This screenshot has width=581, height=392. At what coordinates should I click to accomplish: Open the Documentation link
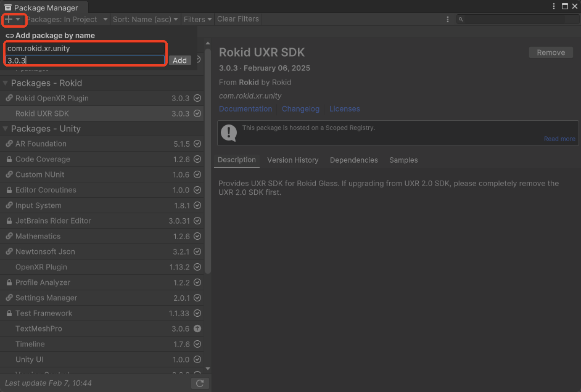tap(245, 109)
